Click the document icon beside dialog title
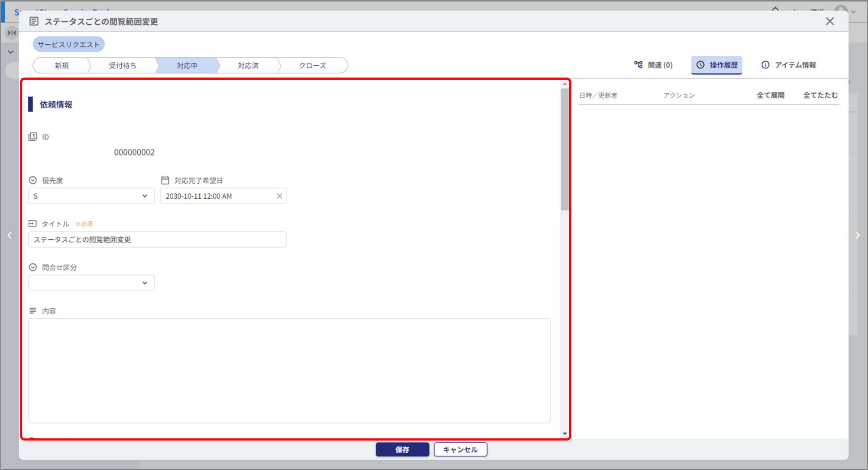868x470 pixels. point(34,21)
